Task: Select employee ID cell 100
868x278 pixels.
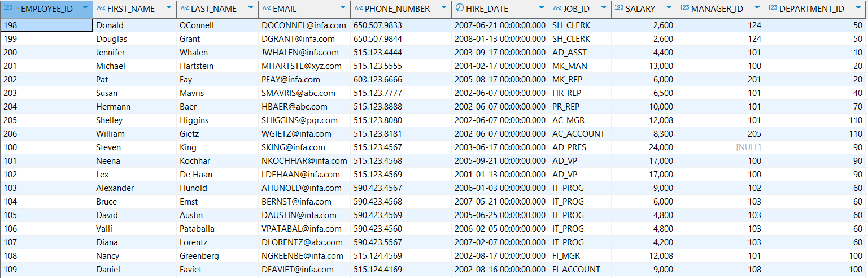Action: pyautogui.click(x=46, y=147)
